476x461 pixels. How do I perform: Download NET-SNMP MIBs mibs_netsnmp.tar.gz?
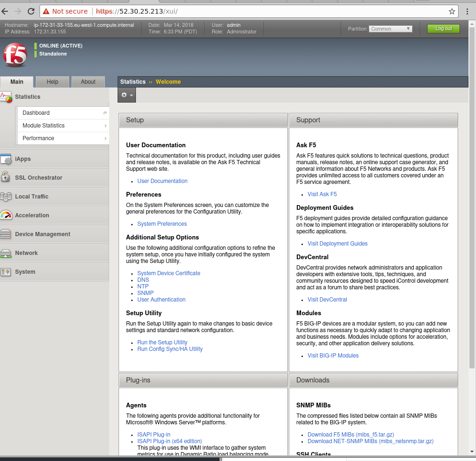pyautogui.click(x=370, y=441)
